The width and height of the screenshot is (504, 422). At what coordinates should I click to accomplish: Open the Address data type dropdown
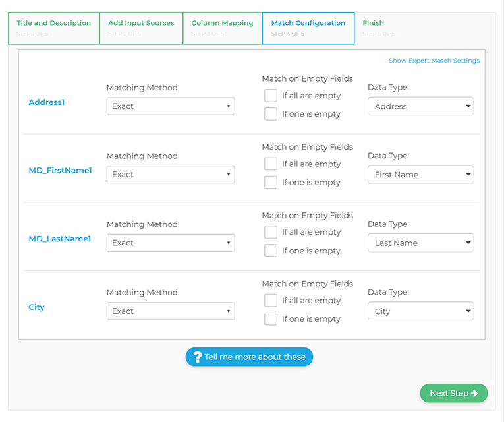pyautogui.click(x=420, y=106)
